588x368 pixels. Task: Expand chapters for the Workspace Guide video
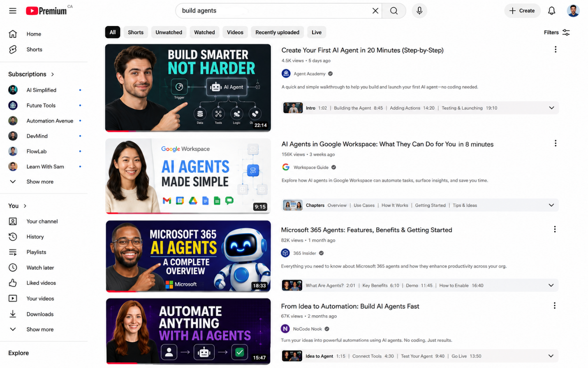[x=551, y=205]
